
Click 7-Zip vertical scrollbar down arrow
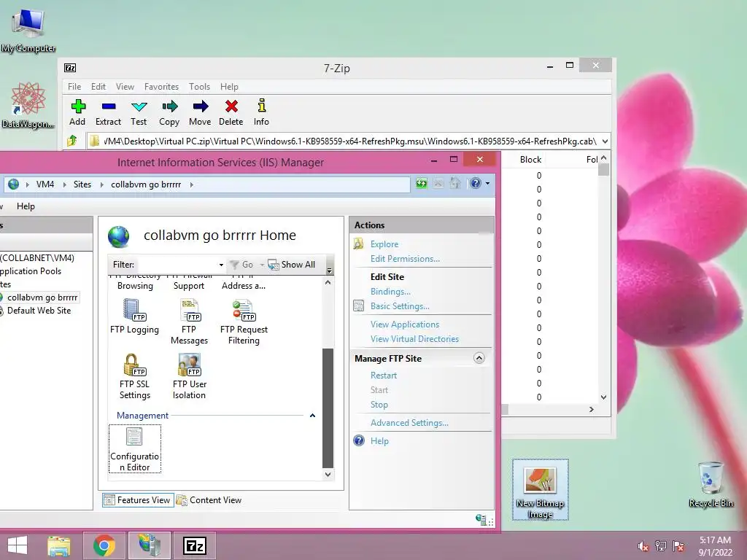(x=603, y=397)
